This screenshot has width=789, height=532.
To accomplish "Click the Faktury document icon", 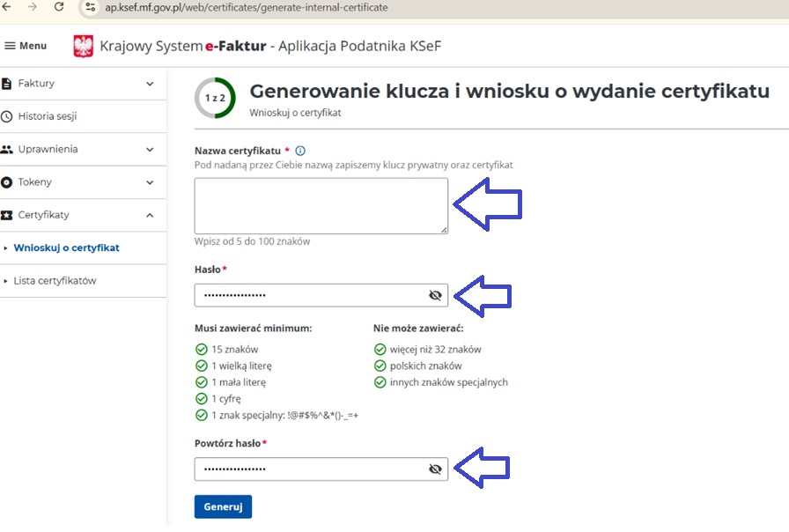I will tap(7, 84).
